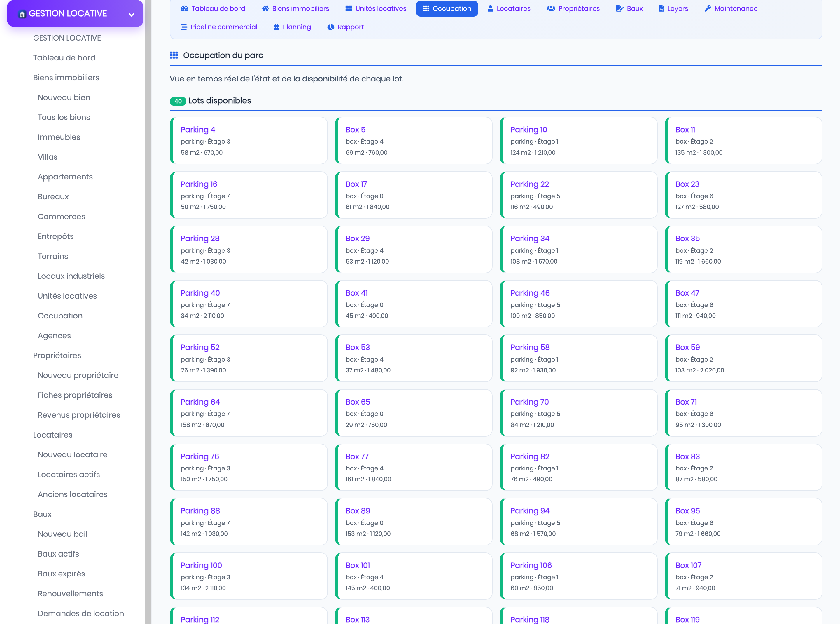Open the Parking 106 lot card
The height and width of the screenshot is (624, 840).
tap(578, 576)
